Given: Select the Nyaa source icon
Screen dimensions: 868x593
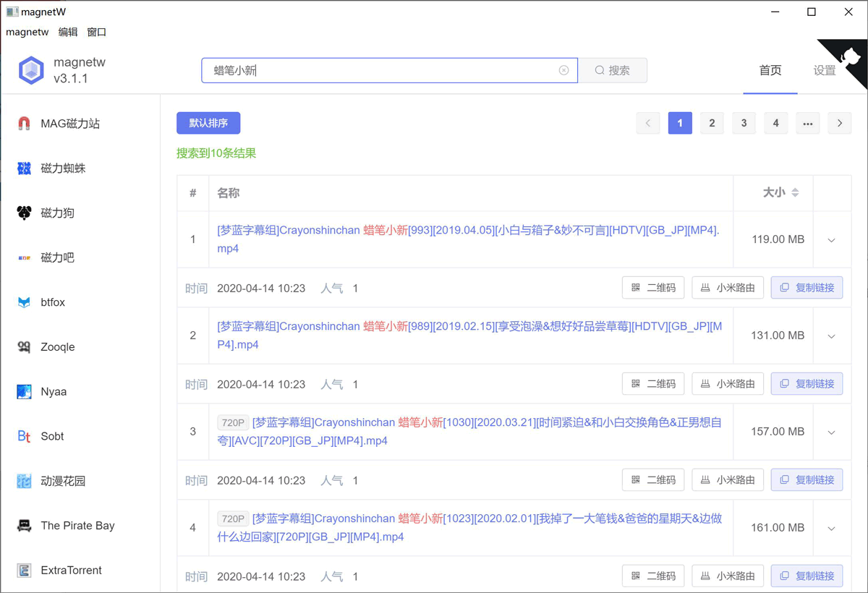Looking at the screenshot, I should click(24, 392).
